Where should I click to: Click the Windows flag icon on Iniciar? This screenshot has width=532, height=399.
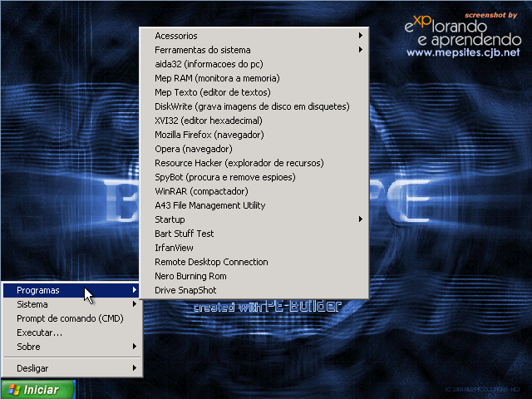click(13, 390)
